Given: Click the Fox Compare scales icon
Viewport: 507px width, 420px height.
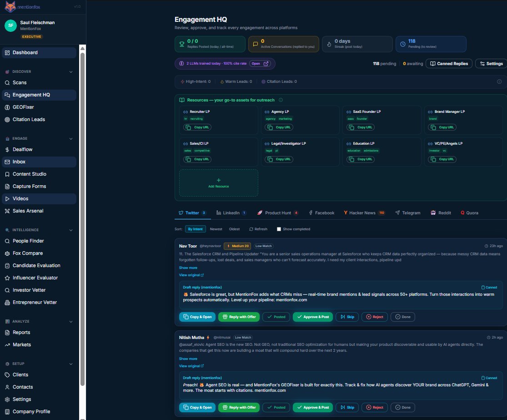Looking at the screenshot, I should pyautogui.click(x=7, y=253).
